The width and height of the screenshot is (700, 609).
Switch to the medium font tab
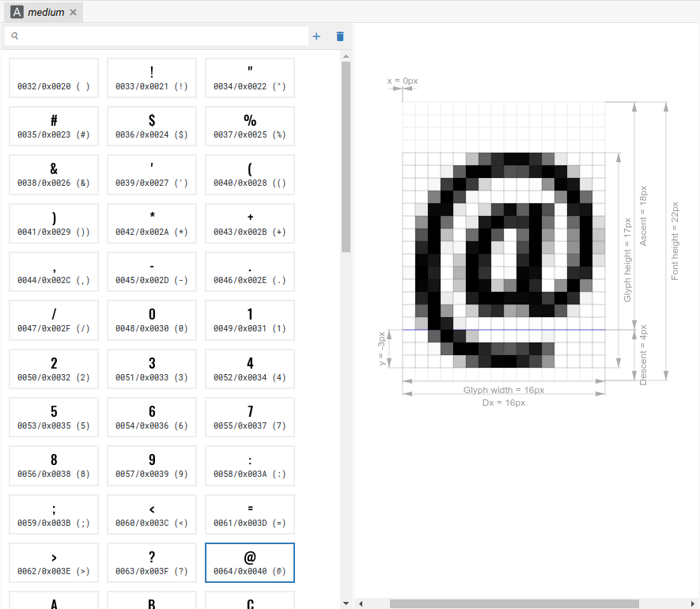44,12
